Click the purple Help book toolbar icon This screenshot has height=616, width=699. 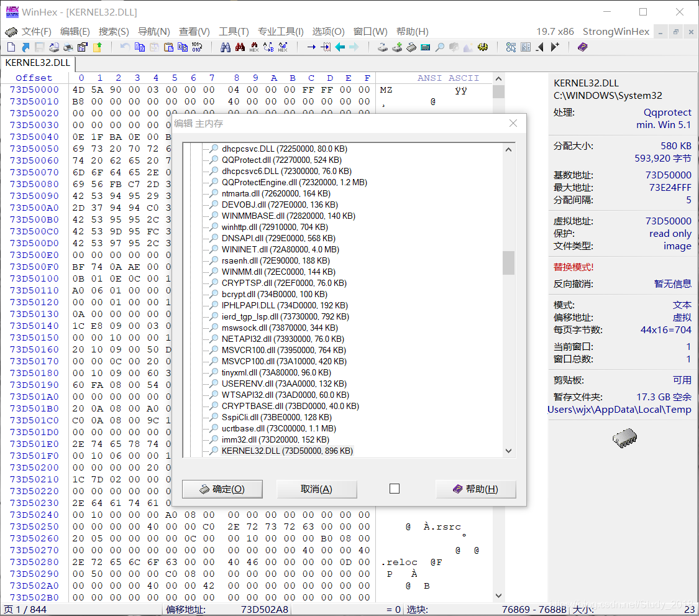tap(582, 47)
